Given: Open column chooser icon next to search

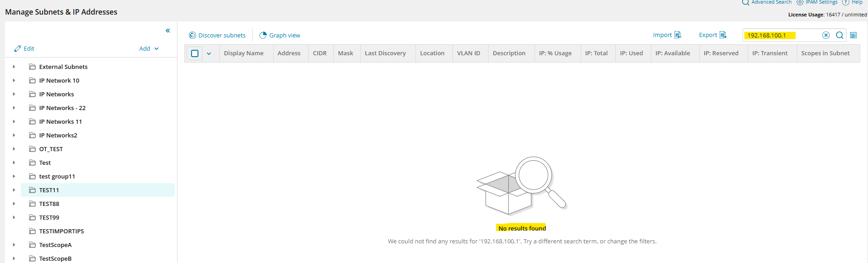Looking at the screenshot, I should 853,35.
